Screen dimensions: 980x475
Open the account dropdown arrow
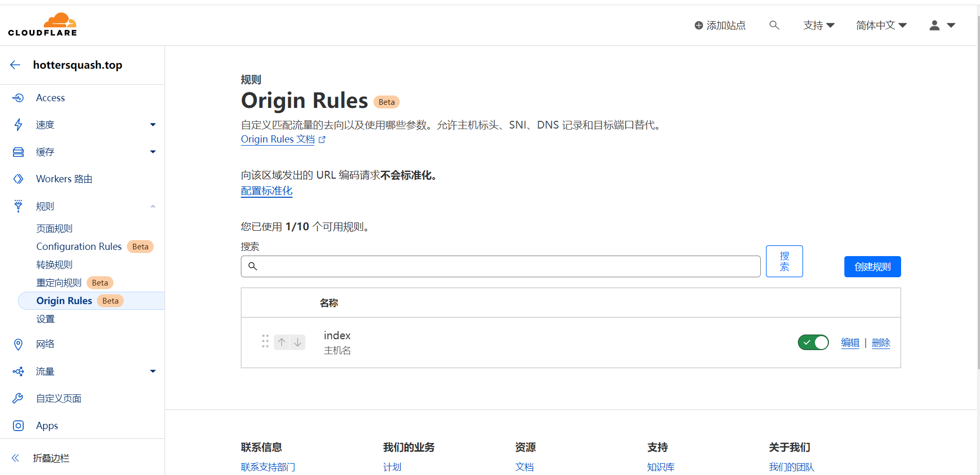pyautogui.click(x=951, y=25)
